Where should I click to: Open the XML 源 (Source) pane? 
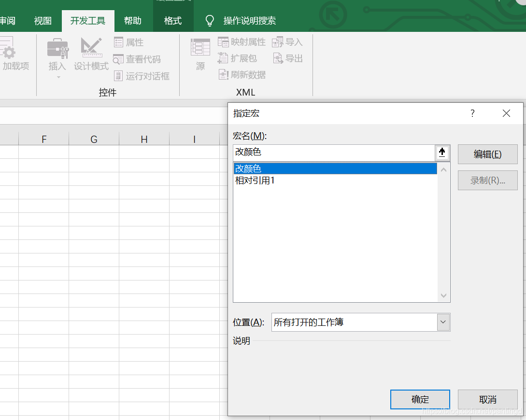tap(200, 53)
